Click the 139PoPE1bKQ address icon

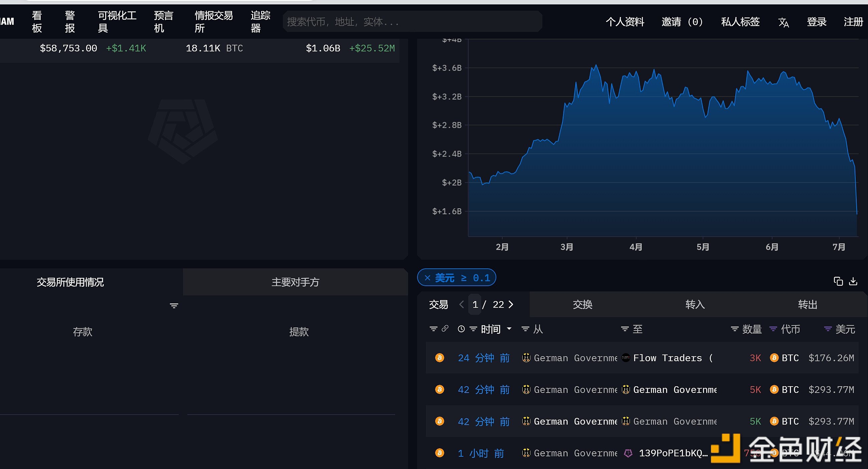628,453
